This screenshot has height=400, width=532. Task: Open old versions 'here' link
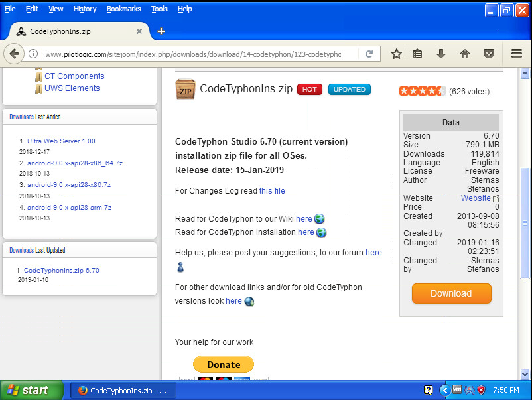tap(233, 301)
